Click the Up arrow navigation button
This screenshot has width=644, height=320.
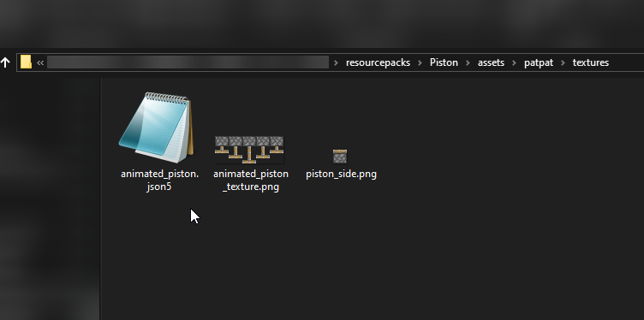click(x=5, y=62)
